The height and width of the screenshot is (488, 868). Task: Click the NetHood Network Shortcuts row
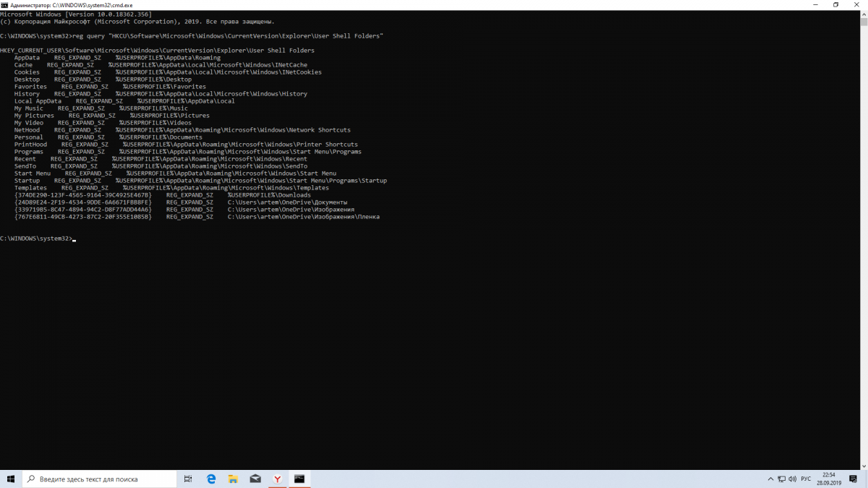(x=182, y=129)
